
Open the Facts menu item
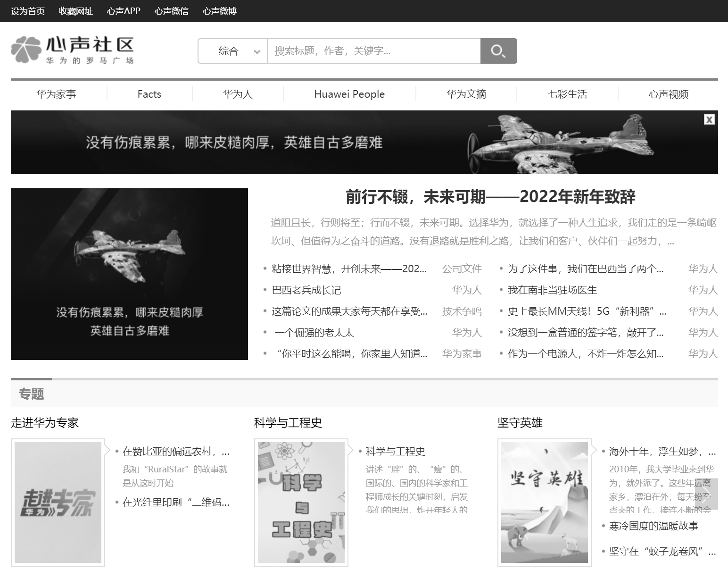tap(149, 94)
